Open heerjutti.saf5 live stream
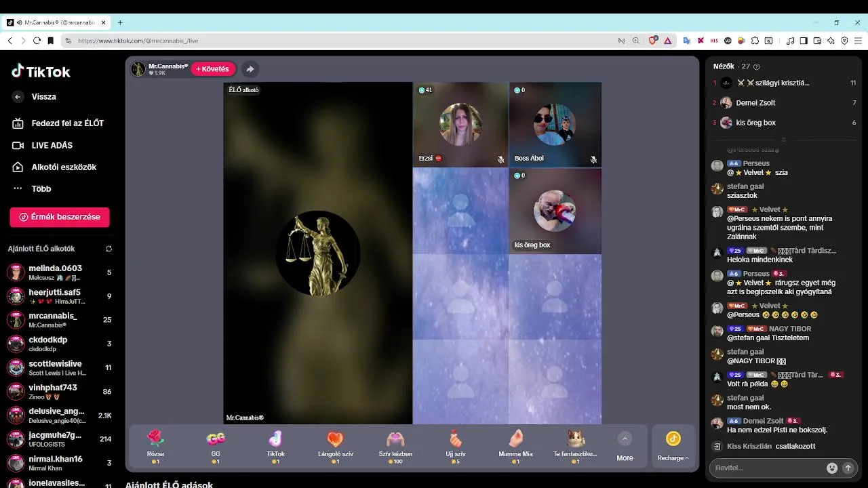 [x=60, y=296]
